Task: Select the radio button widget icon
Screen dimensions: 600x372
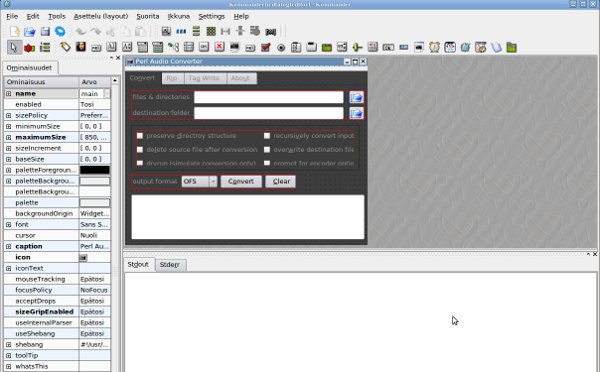Action: (x=281, y=47)
